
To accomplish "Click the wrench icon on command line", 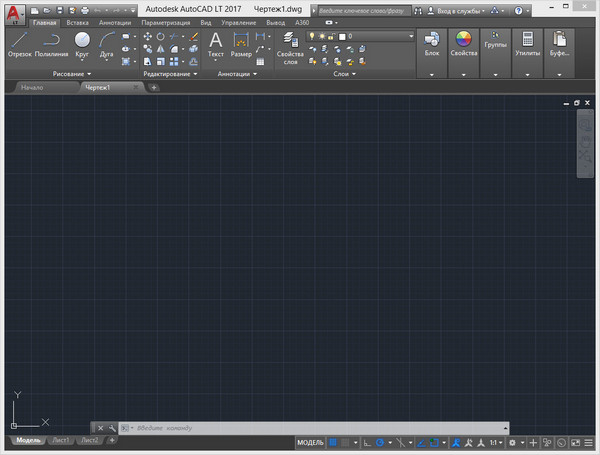I will pyautogui.click(x=112, y=428).
